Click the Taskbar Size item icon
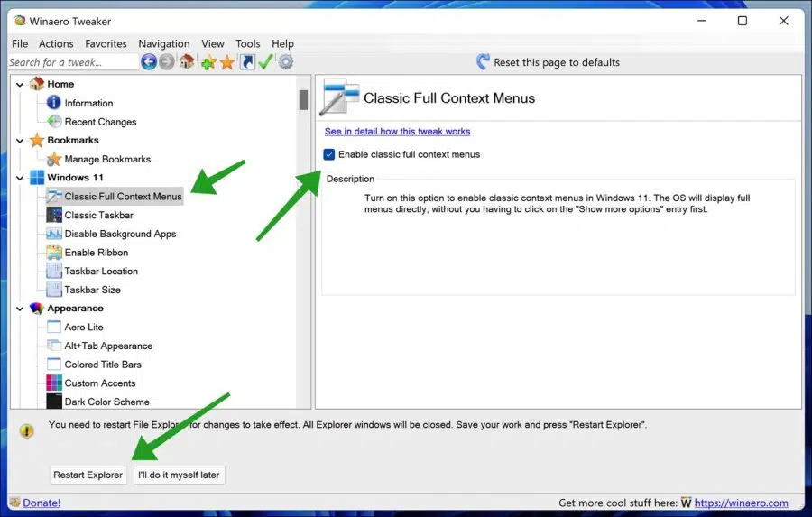812x517 pixels. (x=54, y=290)
